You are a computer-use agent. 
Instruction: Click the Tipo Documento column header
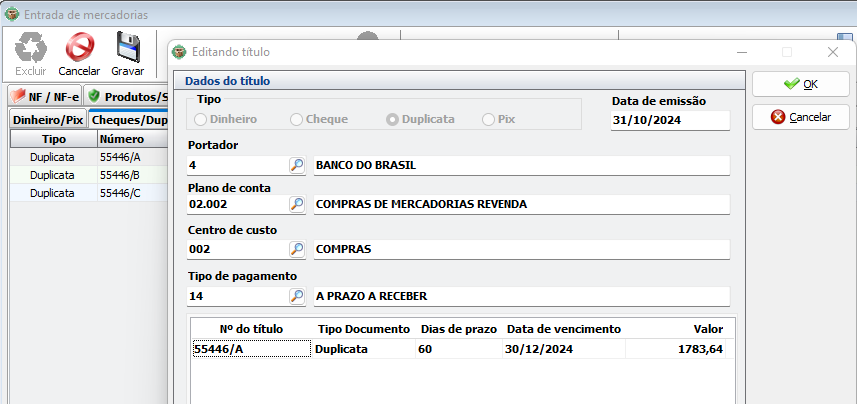pyautogui.click(x=363, y=329)
